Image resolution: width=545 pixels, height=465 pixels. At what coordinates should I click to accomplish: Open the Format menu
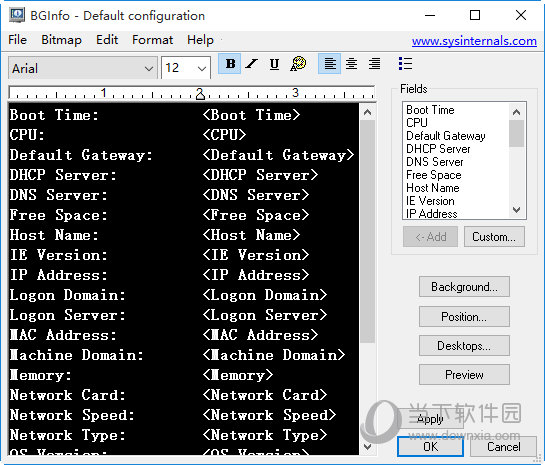click(152, 40)
